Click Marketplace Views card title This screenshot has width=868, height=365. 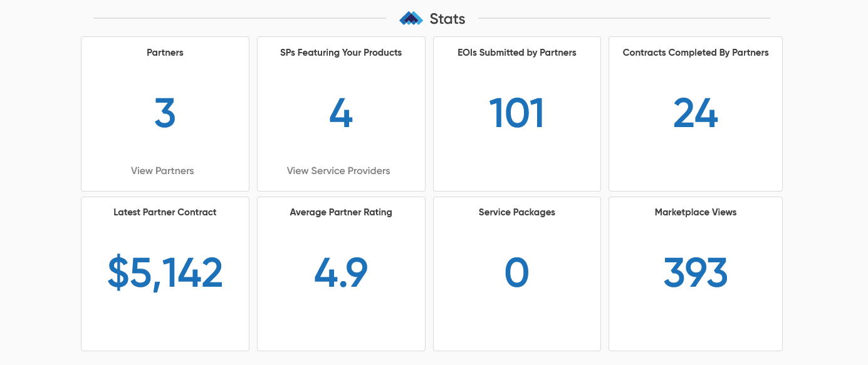tap(696, 212)
